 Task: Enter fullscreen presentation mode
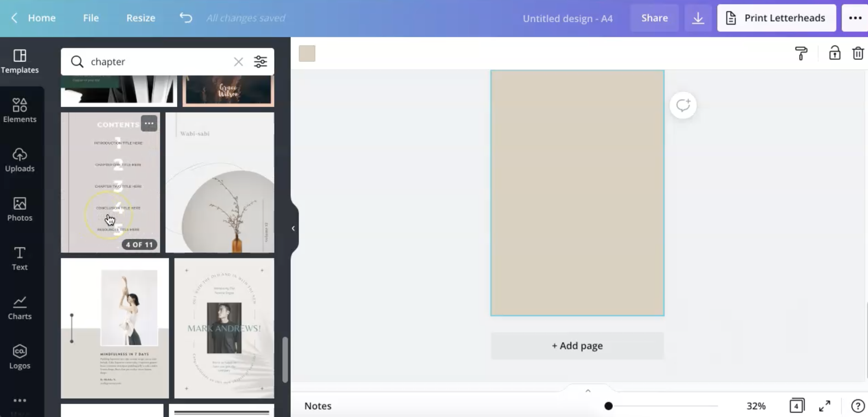tap(825, 406)
